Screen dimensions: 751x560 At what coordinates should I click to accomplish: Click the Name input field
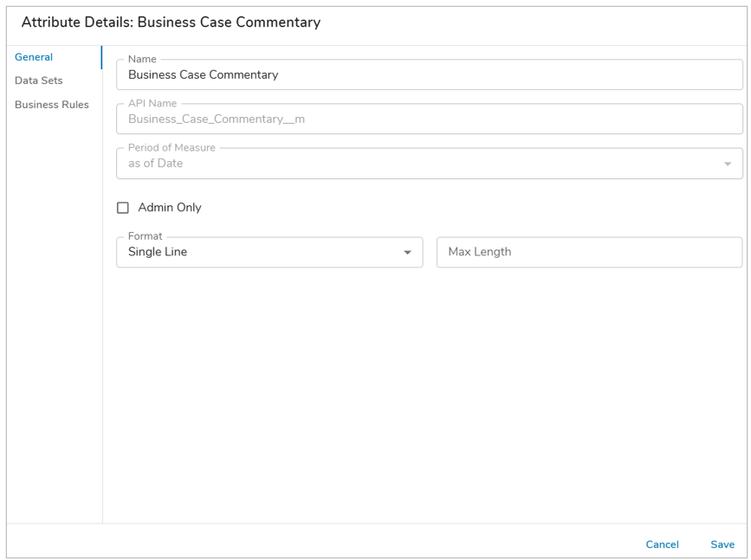pos(429,74)
